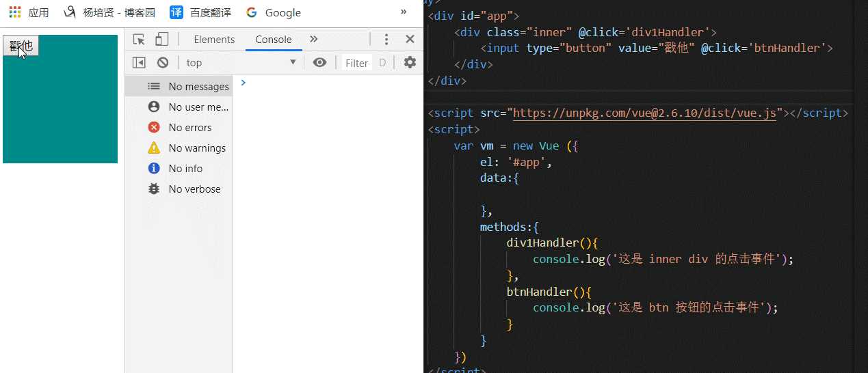Viewport: 868px width, 373px height.
Task: Open console settings gear icon
Action: (x=410, y=63)
